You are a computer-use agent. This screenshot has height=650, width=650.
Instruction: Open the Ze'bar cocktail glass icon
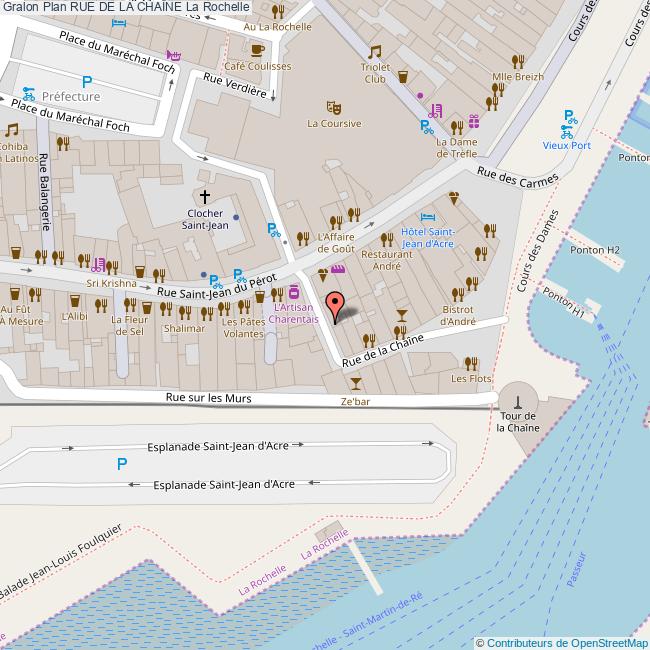tap(355, 383)
